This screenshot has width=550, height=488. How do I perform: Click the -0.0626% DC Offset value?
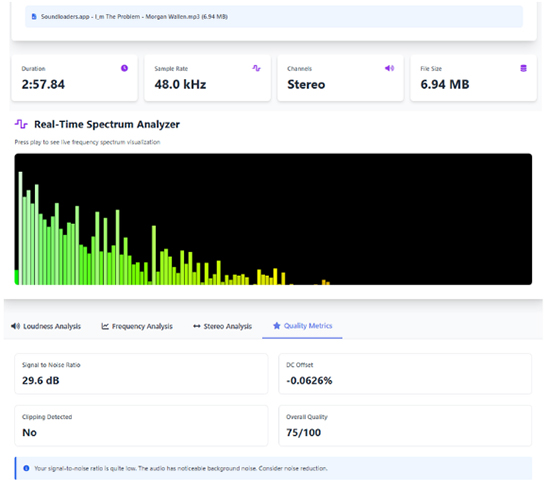pyautogui.click(x=309, y=381)
